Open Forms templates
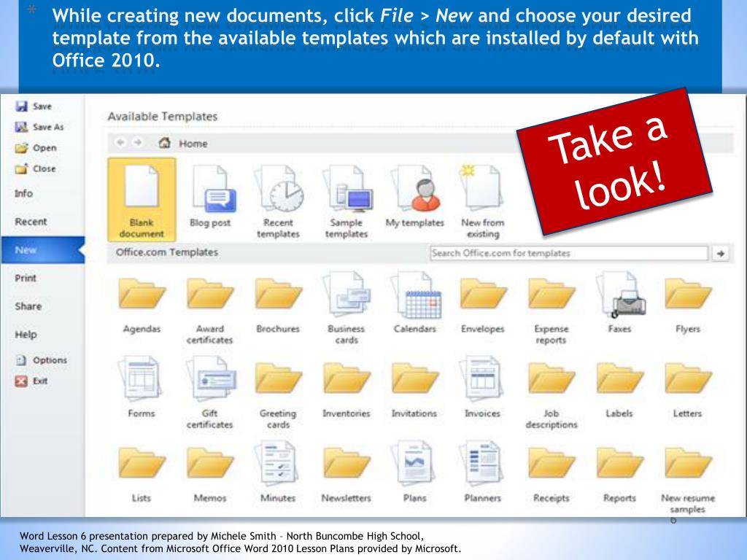Image resolution: width=747 pixels, height=560 pixels. (x=142, y=388)
